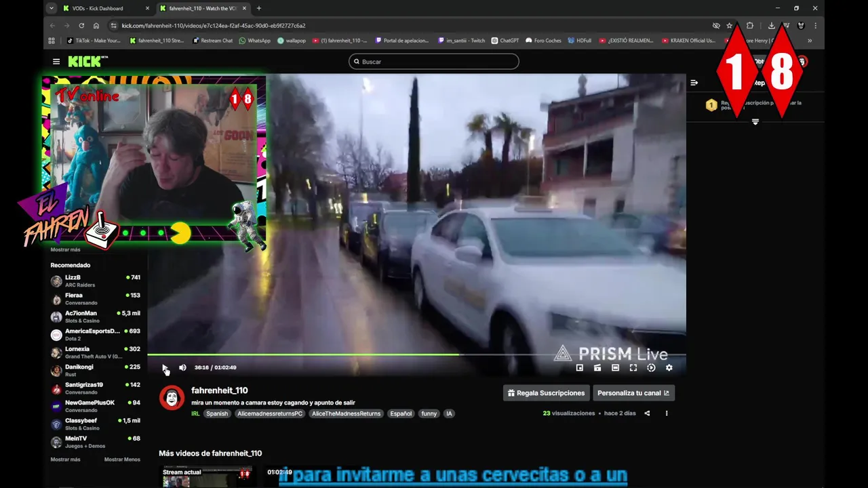Expand Mostrar más under Recomendado list
The width and height of the screenshot is (868, 488).
pyautogui.click(x=65, y=460)
